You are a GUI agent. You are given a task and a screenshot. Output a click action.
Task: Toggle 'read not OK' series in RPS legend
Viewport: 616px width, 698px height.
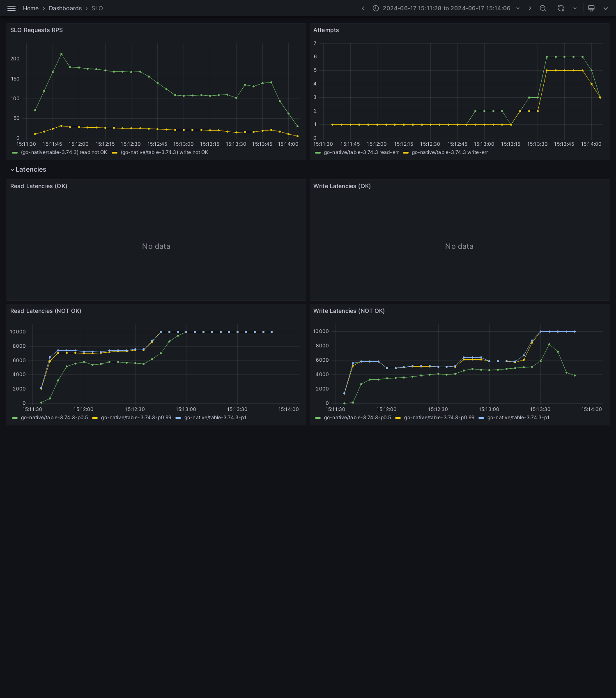(x=64, y=152)
